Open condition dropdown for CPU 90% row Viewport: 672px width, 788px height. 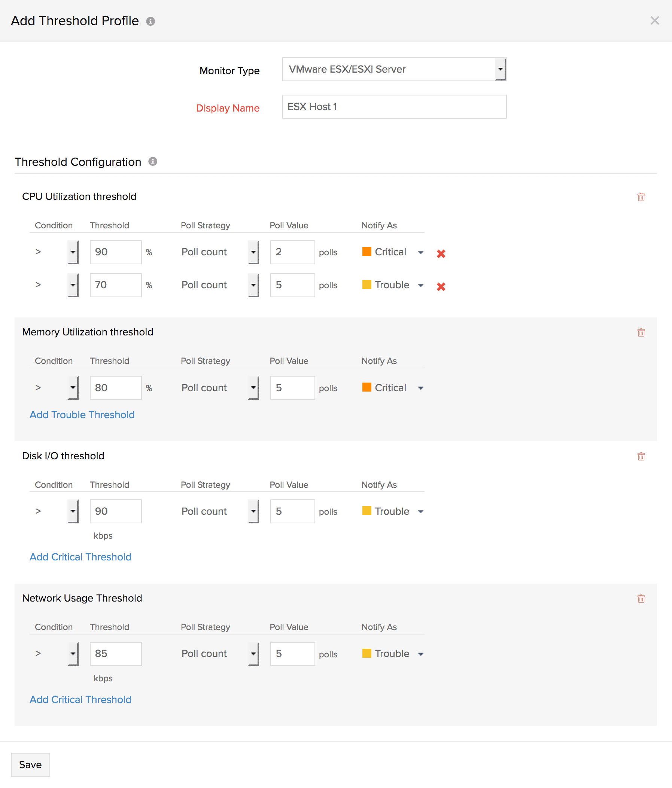point(73,252)
